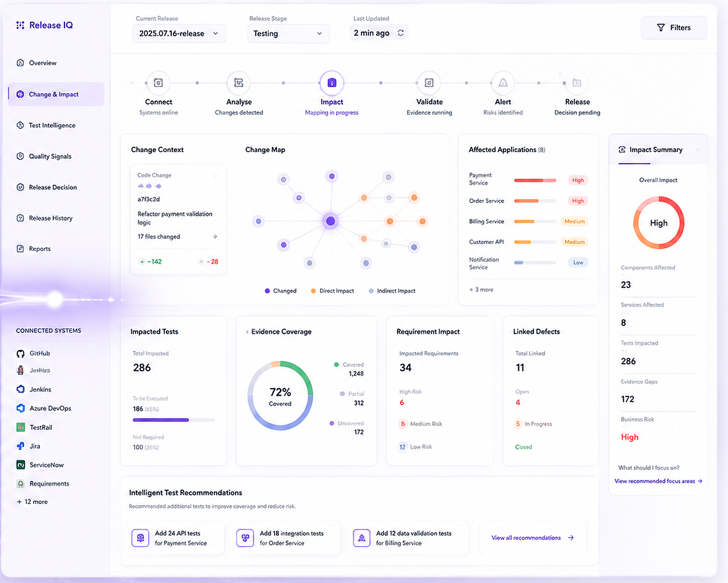Open the Jenkins connected system
728x583 pixels.
pos(34,389)
